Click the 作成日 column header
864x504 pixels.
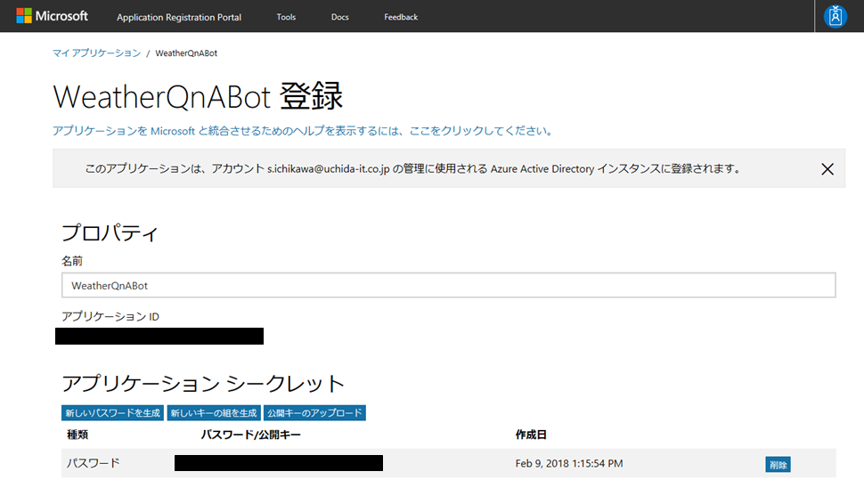tap(531, 435)
